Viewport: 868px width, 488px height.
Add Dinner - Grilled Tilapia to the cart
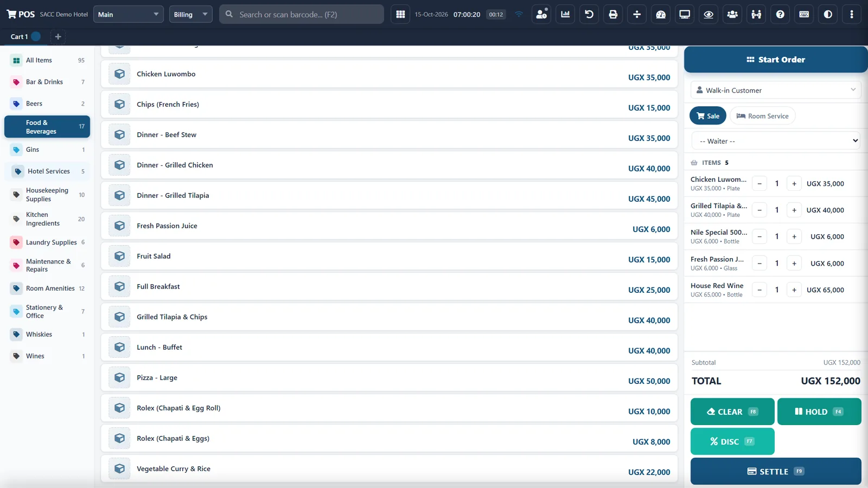(389, 195)
